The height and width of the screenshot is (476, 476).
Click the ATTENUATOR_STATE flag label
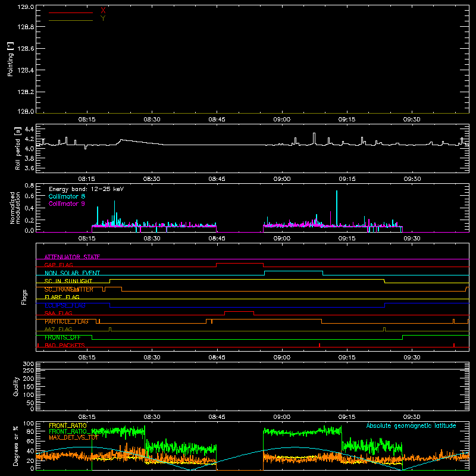[x=72, y=257]
